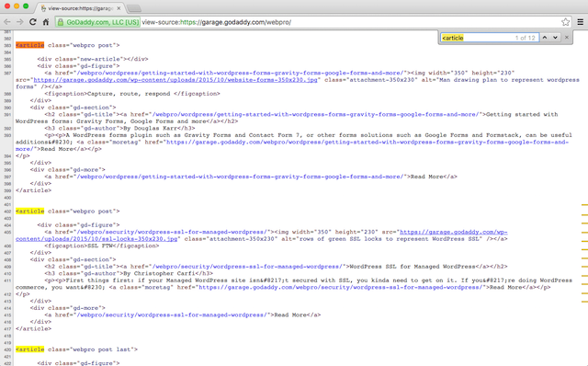This screenshot has width=588, height=366.
Task: Go back using the browser back arrow
Action: coord(6,22)
